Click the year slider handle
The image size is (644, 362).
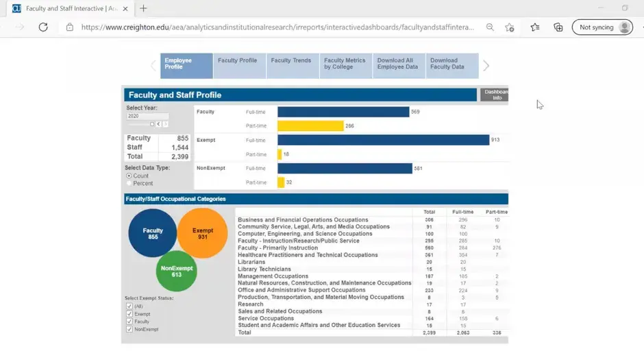pos(152,124)
